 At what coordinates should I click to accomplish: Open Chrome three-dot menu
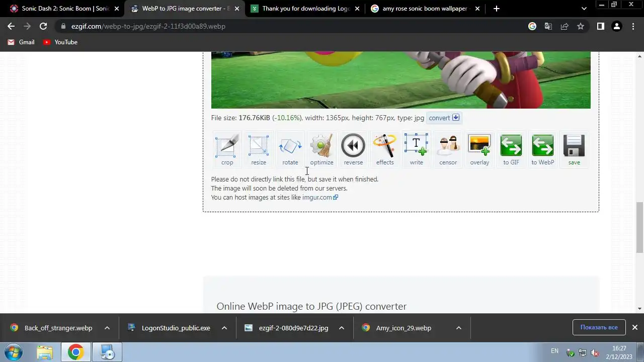coord(633,26)
